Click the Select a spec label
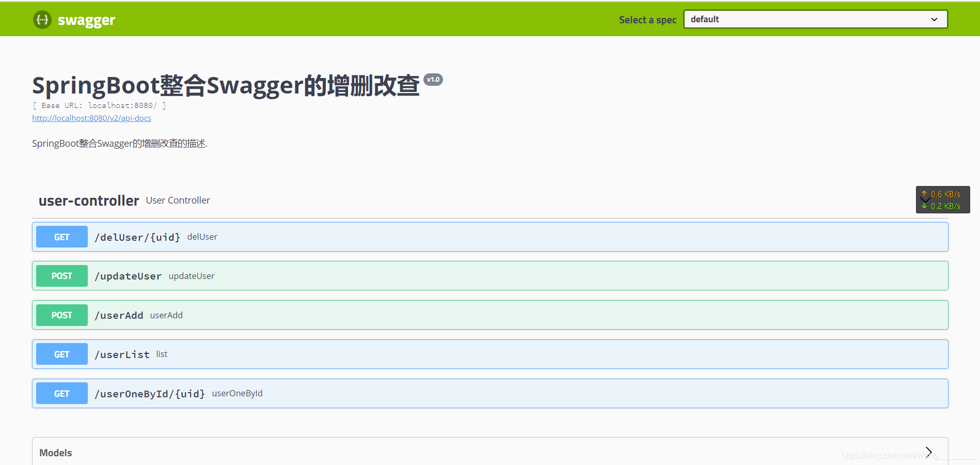This screenshot has height=465, width=980. click(x=647, y=19)
